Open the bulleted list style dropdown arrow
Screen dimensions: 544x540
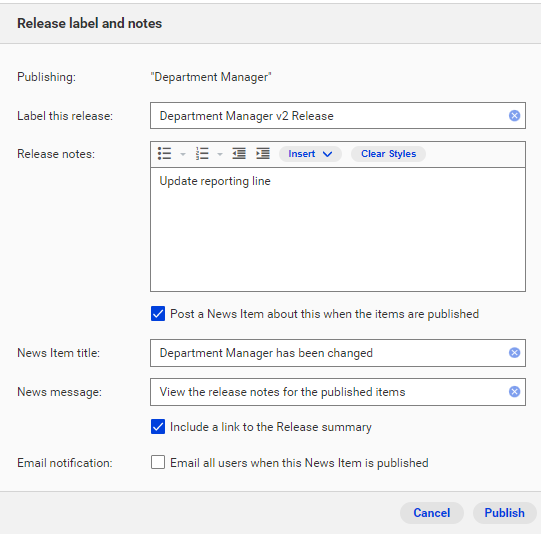[183, 154]
